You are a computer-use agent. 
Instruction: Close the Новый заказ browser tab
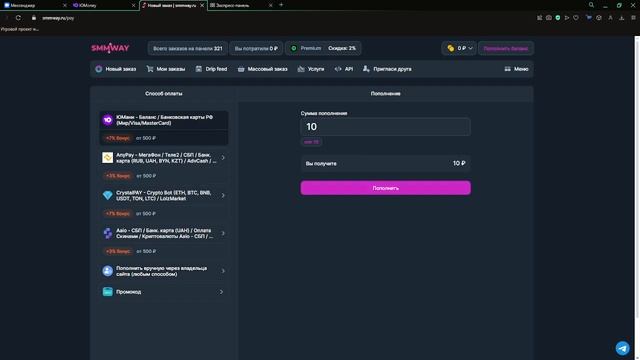202,5
